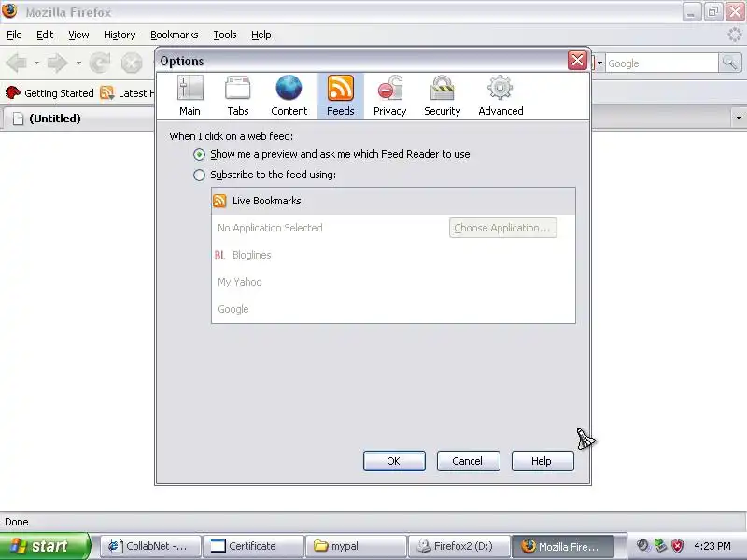Click the Windows Start button
The width and height of the screenshot is (747, 560).
coord(45,546)
